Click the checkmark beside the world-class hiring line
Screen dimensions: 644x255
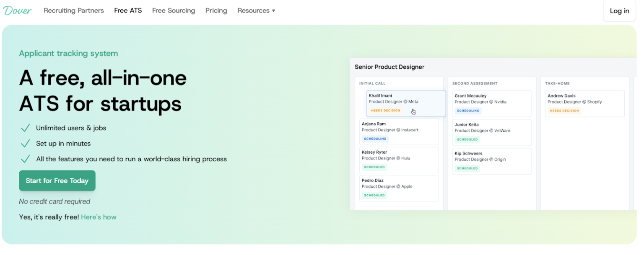pyautogui.click(x=25, y=158)
